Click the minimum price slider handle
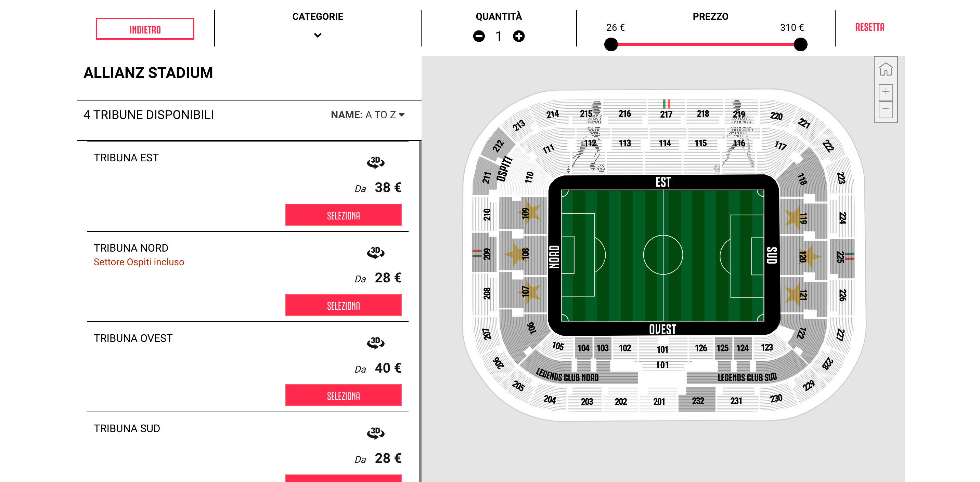The height and width of the screenshot is (482, 980). coord(611,44)
